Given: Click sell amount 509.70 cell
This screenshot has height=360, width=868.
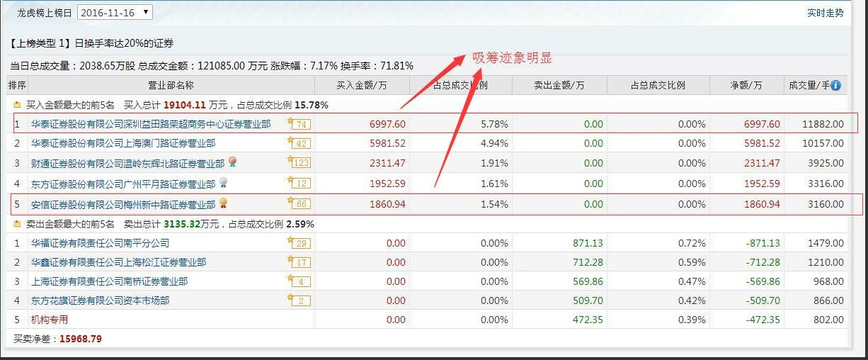Looking at the screenshot, I should [588, 300].
